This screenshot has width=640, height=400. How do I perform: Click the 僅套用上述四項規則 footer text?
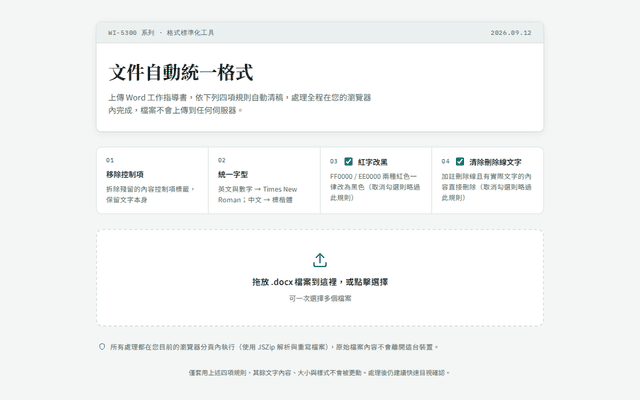point(320,373)
